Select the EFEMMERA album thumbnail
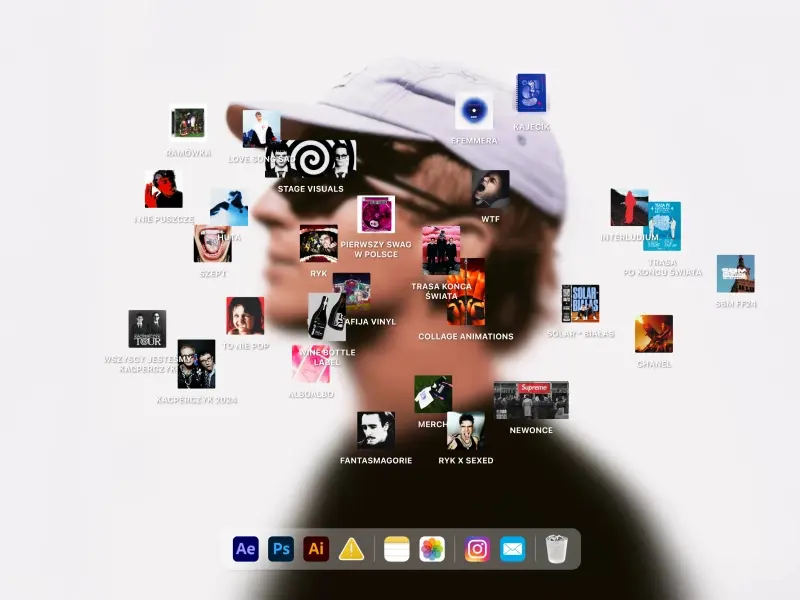Screen dimensions: 800x600 474,112
